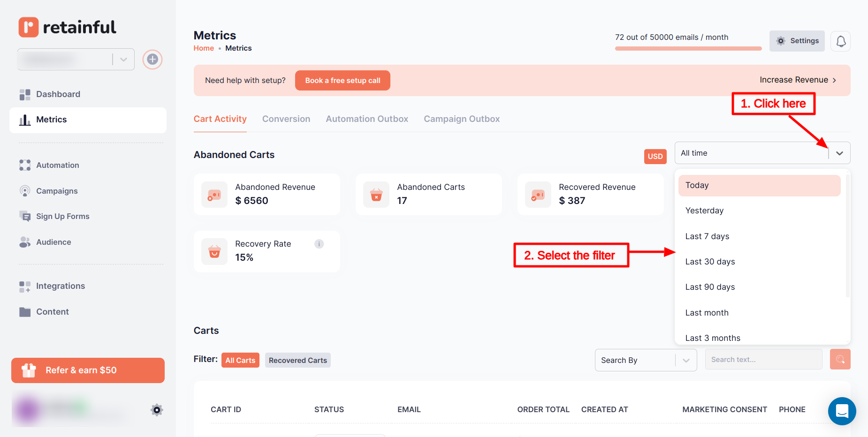This screenshot has height=437, width=868.
Task: Click the Recovery Rate info icon
Action: coord(319,244)
